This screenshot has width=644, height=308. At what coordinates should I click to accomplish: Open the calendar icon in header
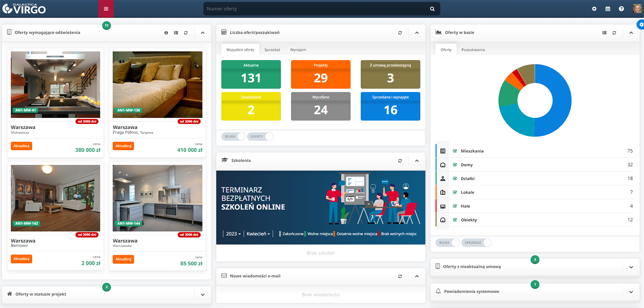click(x=608, y=9)
